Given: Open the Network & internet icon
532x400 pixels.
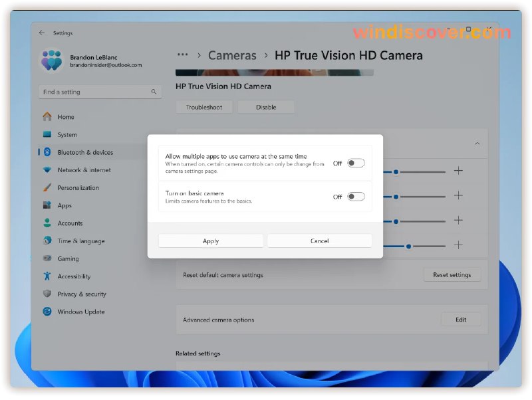Looking at the screenshot, I should click(x=47, y=170).
